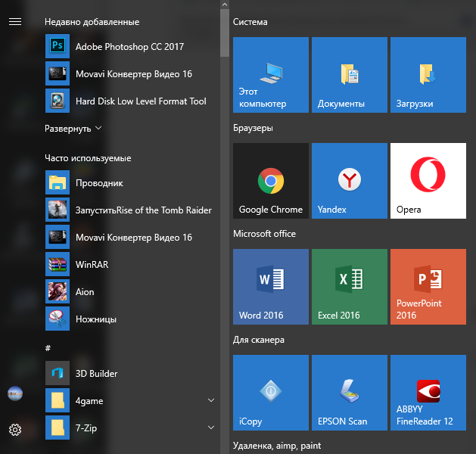Viewport: 476px width, 454px height.
Task: Open the user account avatar
Action: tap(15, 393)
